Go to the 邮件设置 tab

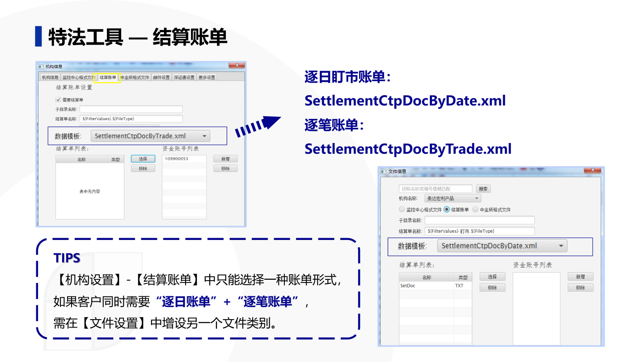[161, 77]
